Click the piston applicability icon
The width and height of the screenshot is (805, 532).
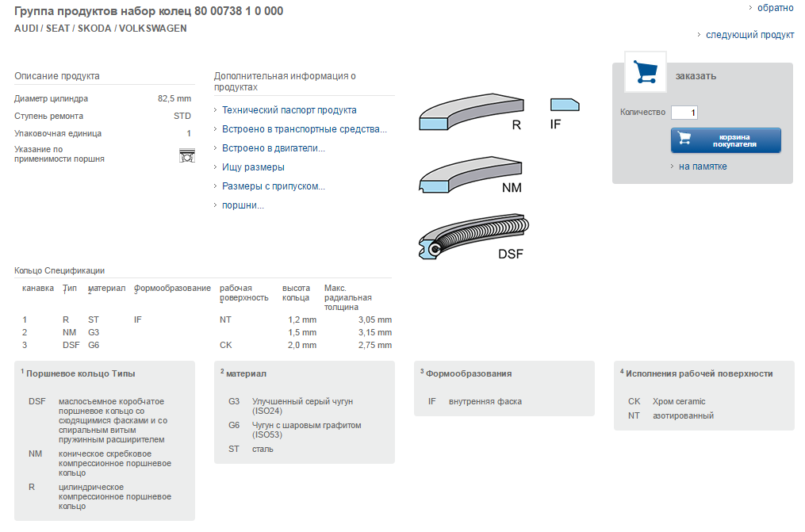coord(187,155)
